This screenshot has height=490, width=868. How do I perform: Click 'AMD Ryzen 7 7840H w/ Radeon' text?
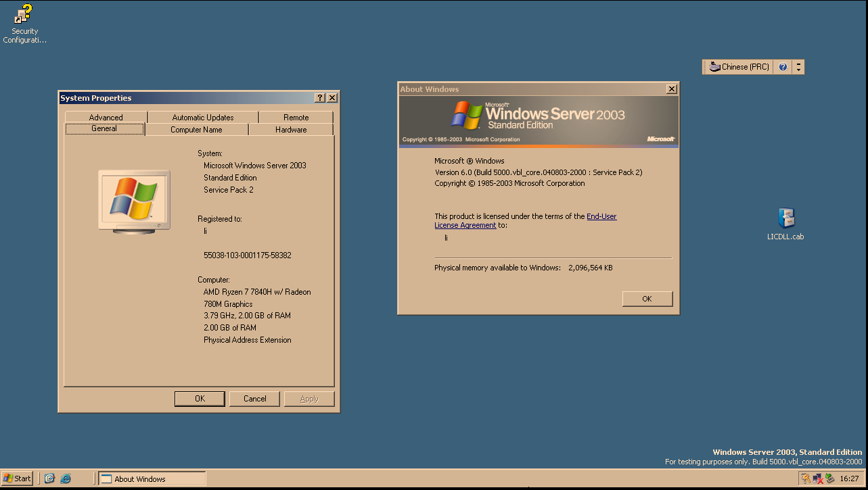(x=257, y=292)
